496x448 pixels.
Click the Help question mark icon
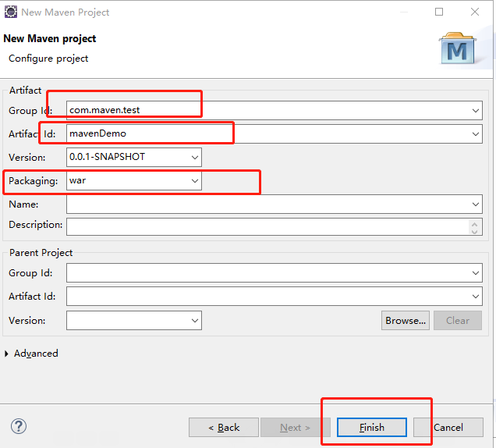(x=19, y=426)
